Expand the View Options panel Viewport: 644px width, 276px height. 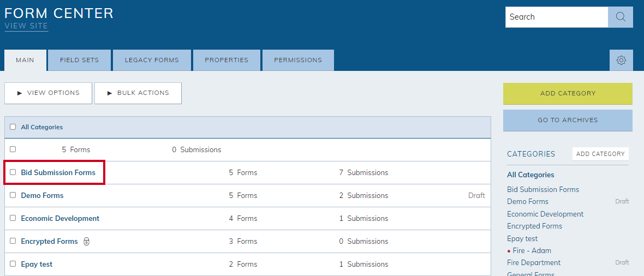click(x=48, y=93)
